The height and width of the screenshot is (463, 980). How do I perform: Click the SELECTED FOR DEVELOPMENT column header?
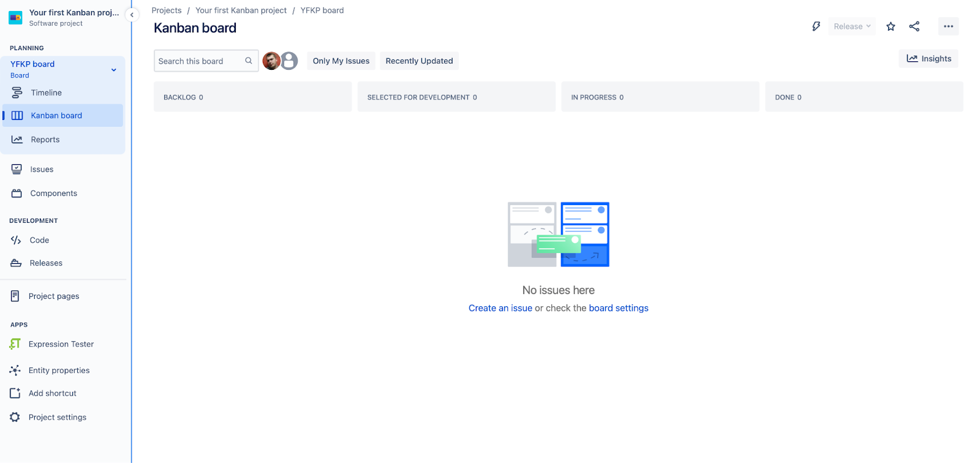click(456, 97)
